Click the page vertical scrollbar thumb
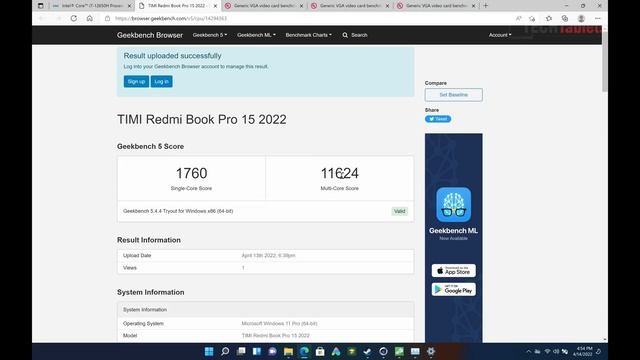Screen dimensions: 640x360 (604, 61)
